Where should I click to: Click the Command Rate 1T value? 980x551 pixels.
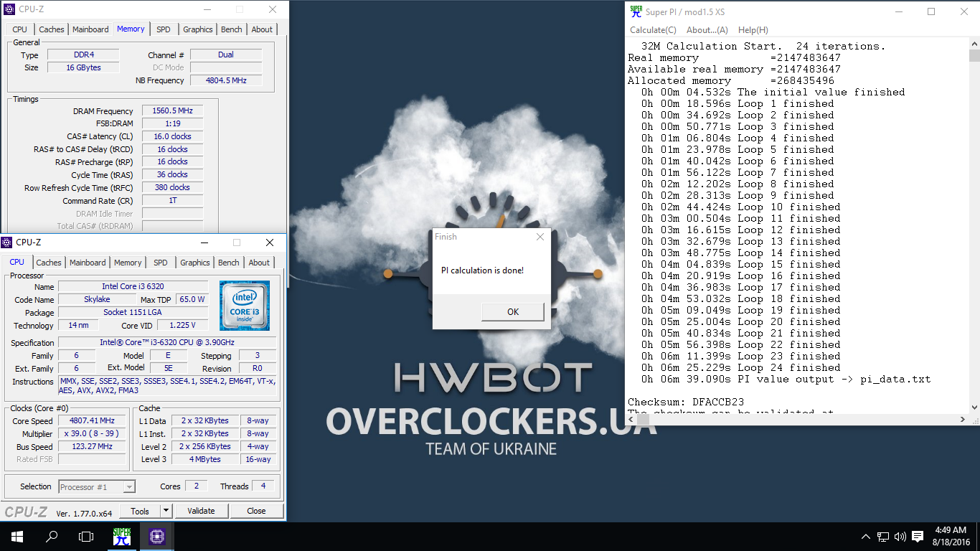click(x=172, y=201)
